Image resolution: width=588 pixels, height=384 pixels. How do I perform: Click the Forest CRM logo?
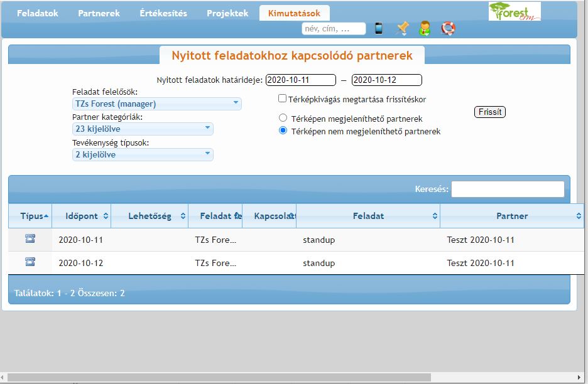[x=513, y=12]
